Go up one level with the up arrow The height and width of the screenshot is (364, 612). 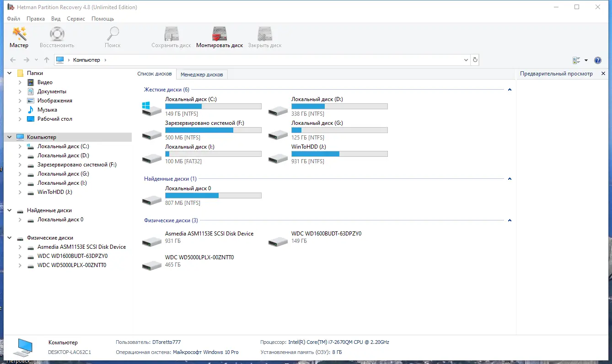point(47,60)
